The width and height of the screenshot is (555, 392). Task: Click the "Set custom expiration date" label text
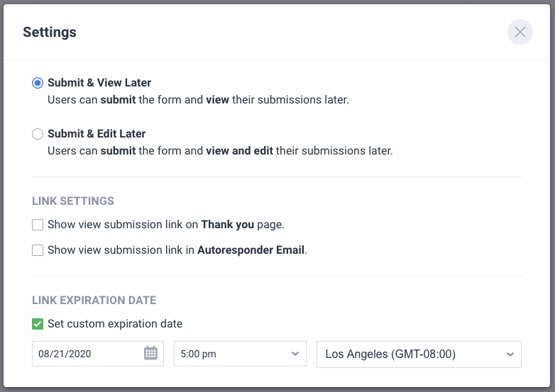coord(115,324)
